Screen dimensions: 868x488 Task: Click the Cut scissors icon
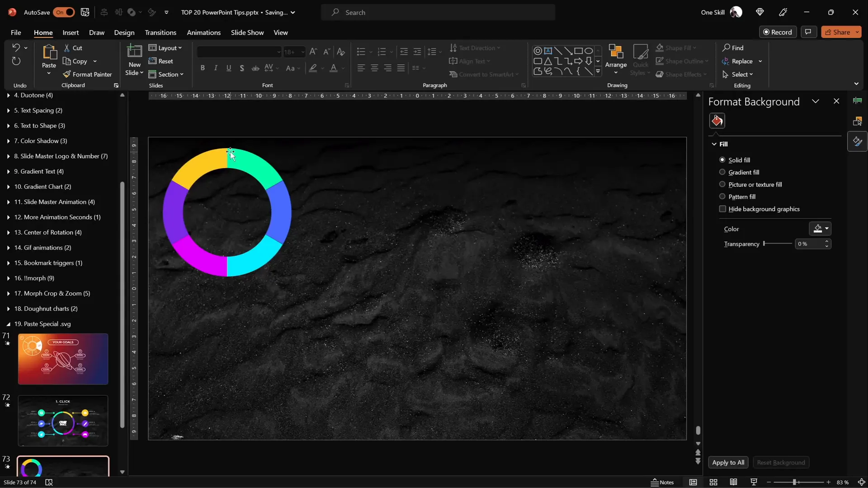click(x=67, y=48)
